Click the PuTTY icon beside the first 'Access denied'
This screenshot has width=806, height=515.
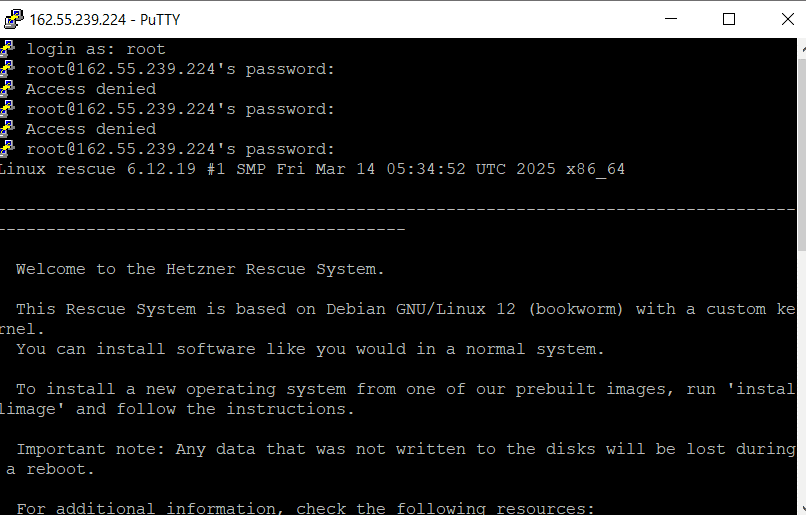pyautogui.click(x=7, y=89)
